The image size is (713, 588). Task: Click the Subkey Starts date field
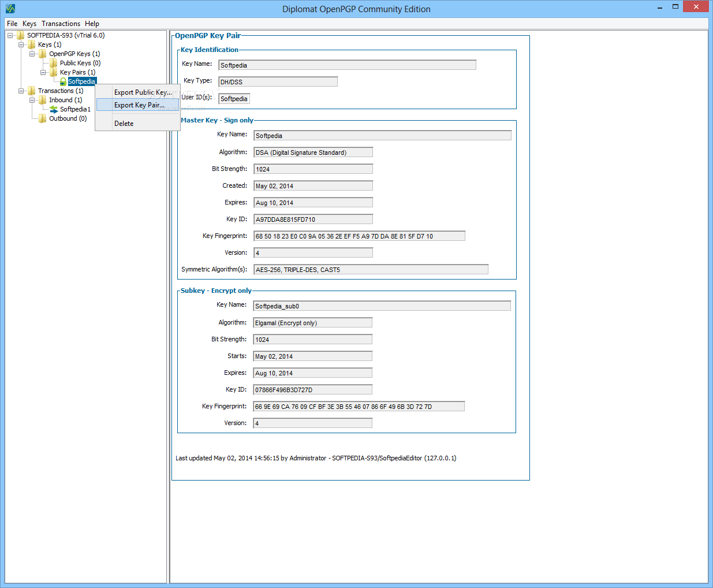click(x=312, y=356)
